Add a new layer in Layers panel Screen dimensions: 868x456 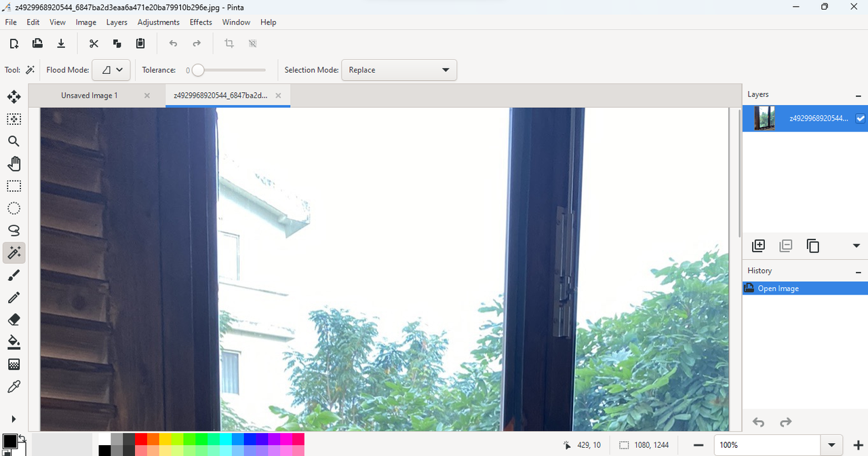(759, 246)
